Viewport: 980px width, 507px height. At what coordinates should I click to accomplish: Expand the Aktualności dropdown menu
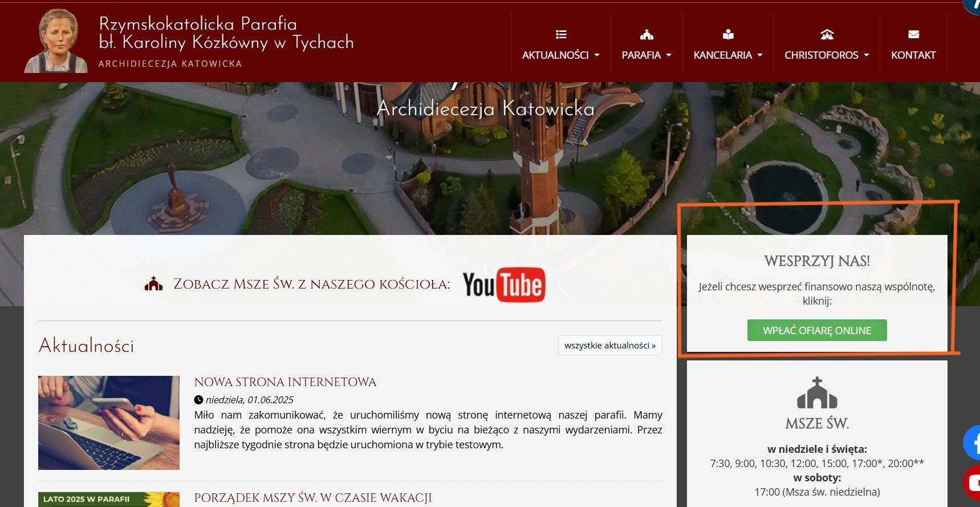point(561,55)
